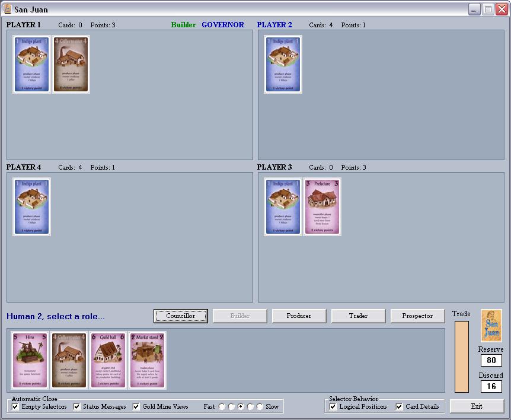Viewport: 511px width, 420px height.
Task: Disable Status Messages
Action: pos(76,406)
